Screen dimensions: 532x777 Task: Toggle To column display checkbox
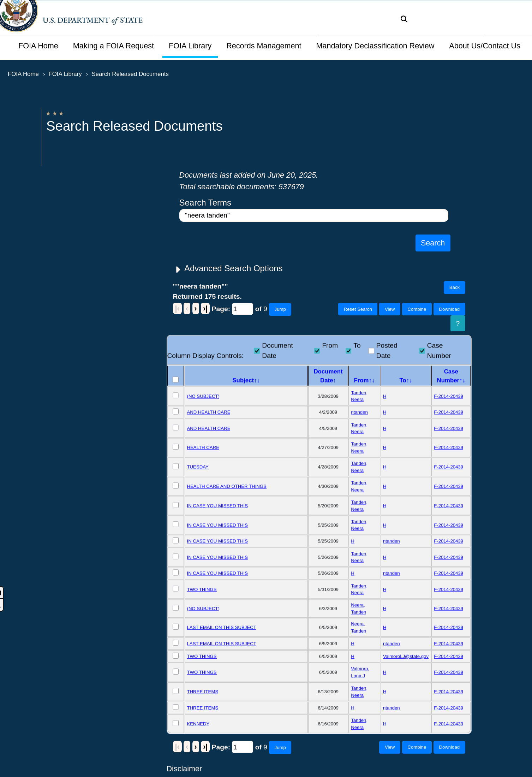tap(348, 351)
